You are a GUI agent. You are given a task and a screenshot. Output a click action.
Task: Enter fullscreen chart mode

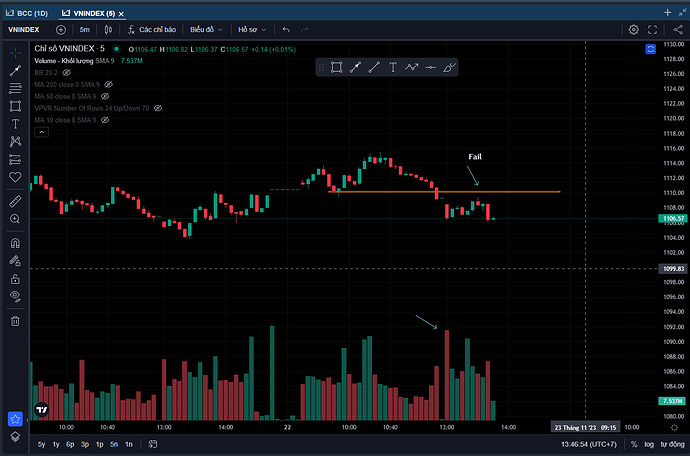click(653, 29)
